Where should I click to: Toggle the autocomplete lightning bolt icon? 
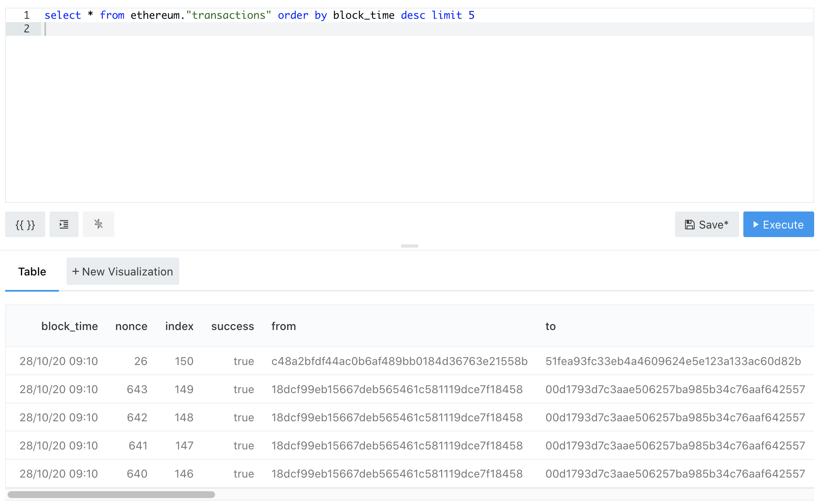(99, 224)
